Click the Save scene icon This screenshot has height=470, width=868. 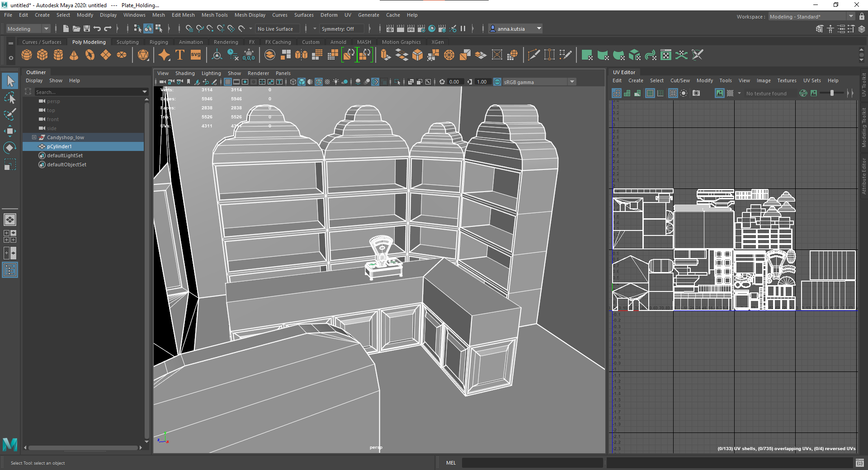coord(87,28)
